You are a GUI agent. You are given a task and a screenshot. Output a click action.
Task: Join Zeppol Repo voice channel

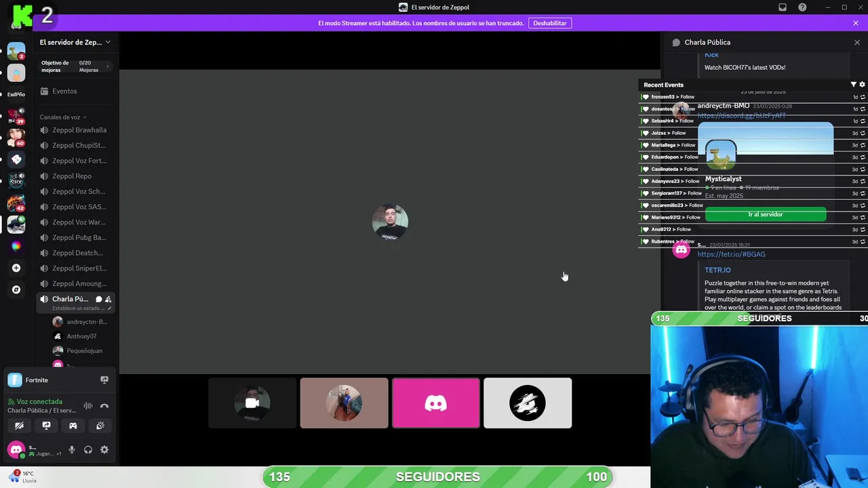coord(76,176)
